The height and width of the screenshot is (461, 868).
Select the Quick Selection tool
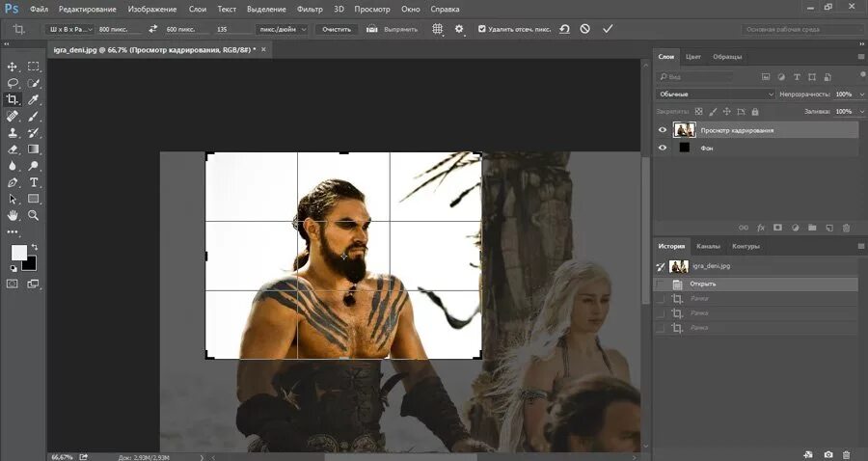pos(34,83)
